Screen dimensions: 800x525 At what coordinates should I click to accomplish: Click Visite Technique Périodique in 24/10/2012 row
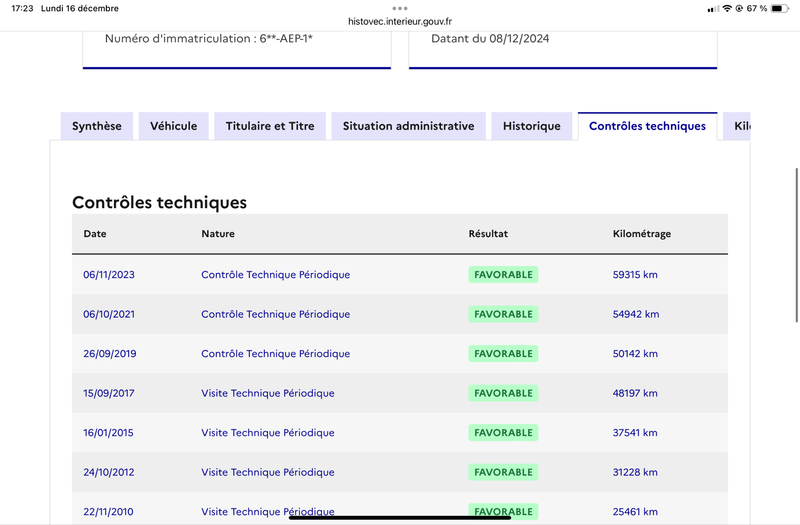[x=268, y=472]
